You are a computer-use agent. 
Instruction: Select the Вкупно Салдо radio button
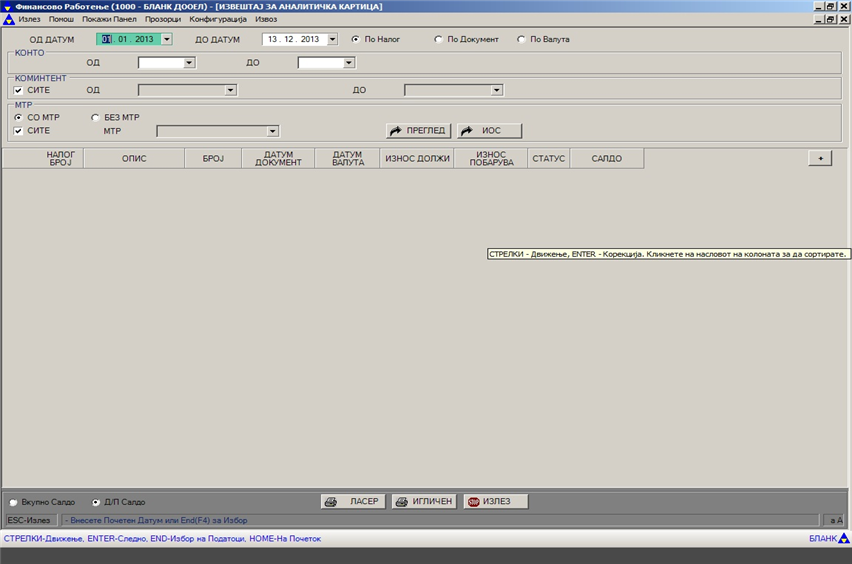click(x=13, y=502)
